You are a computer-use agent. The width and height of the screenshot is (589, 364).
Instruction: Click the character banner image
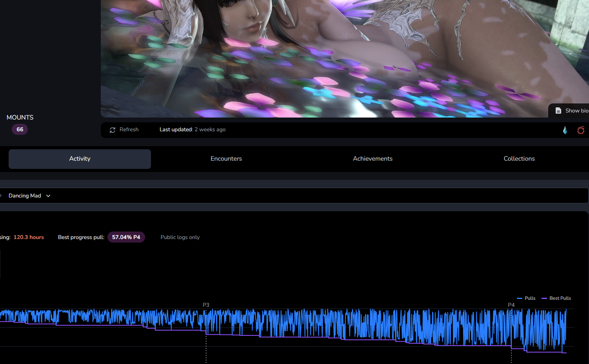click(x=345, y=59)
